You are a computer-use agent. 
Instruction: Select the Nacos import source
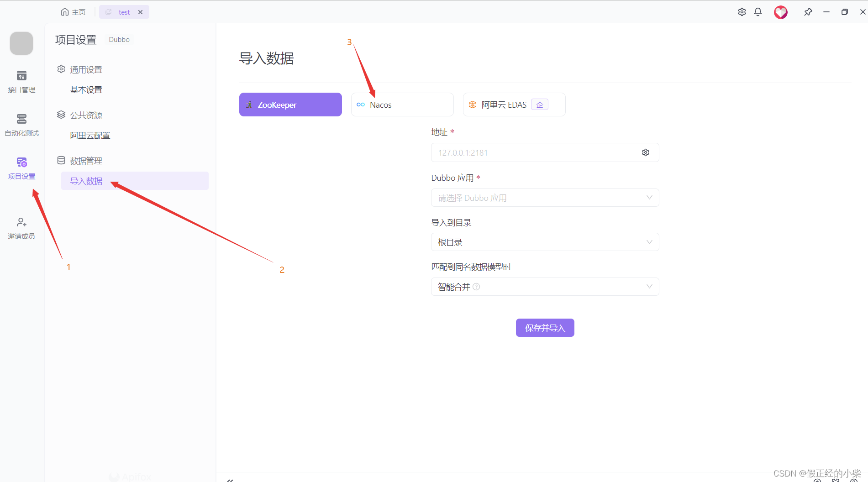point(402,105)
